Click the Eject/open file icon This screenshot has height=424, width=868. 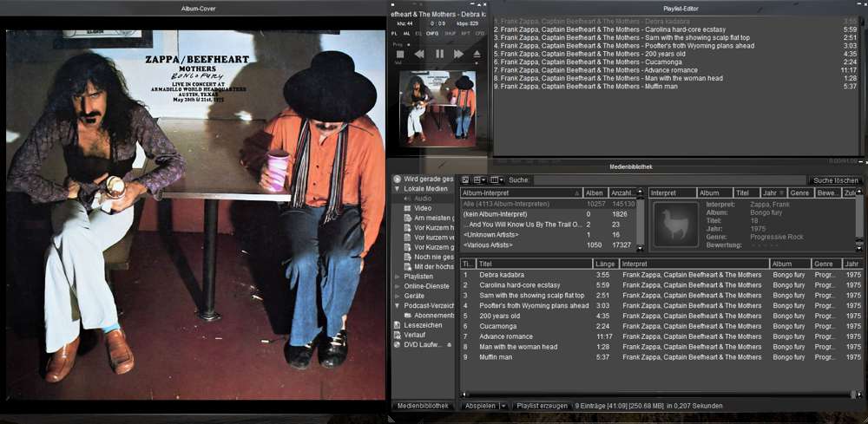[477, 54]
